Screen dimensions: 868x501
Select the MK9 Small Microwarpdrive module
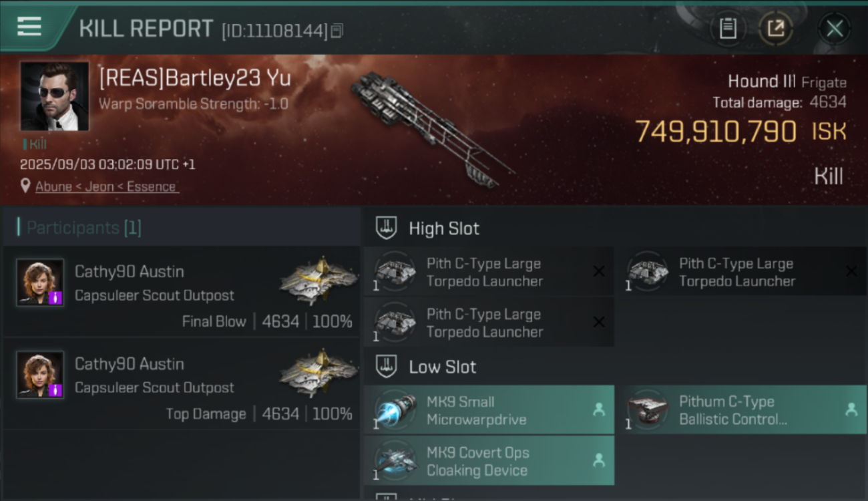tap(489, 410)
